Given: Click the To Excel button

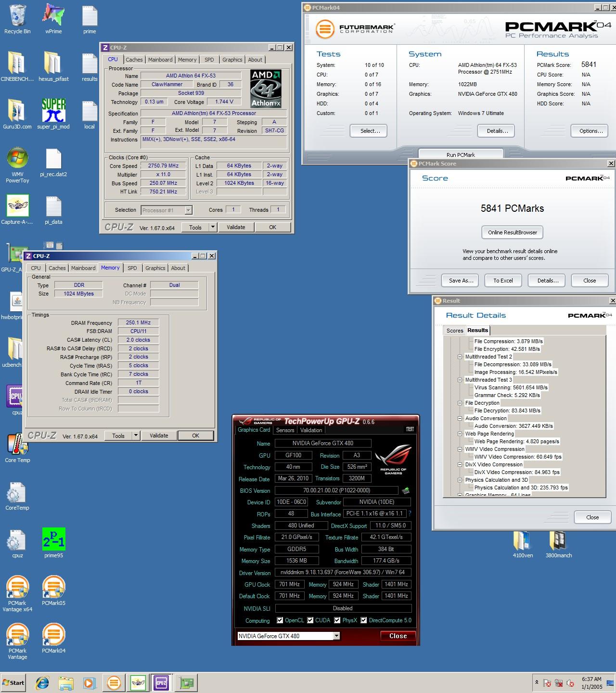Looking at the screenshot, I should pyautogui.click(x=503, y=281).
